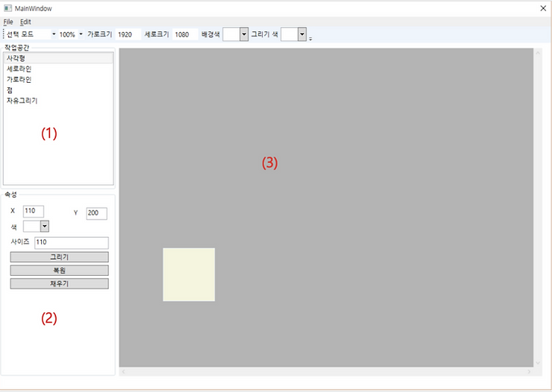
Task: Open the File menu
Action: pyautogui.click(x=8, y=22)
